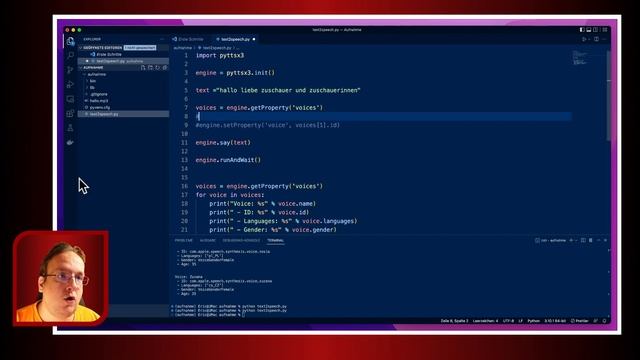Open the Source Control view
640x360 pixels.
70,70
